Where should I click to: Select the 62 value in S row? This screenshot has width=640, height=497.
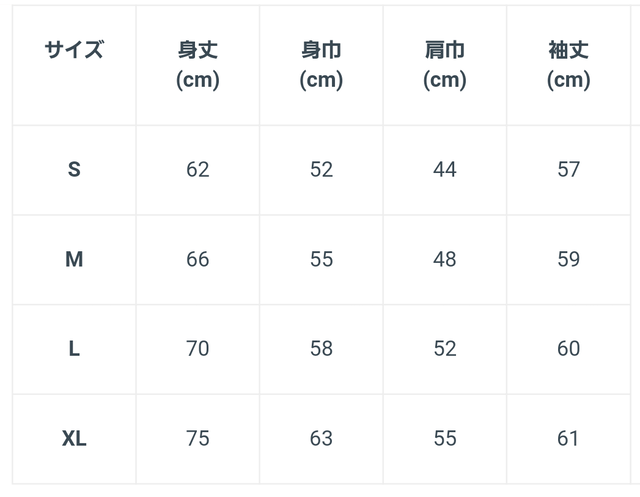click(198, 169)
